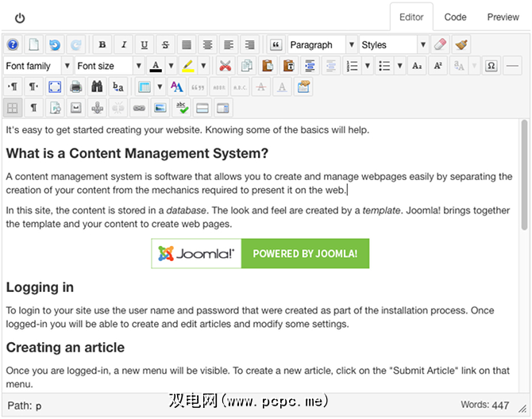Screen dimensions: 532x419
Task: Open the Font size dropdown
Action: (109, 66)
